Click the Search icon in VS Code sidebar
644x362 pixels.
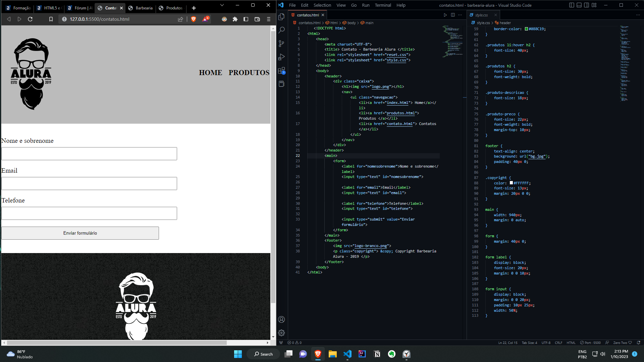pyautogui.click(x=282, y=29)
